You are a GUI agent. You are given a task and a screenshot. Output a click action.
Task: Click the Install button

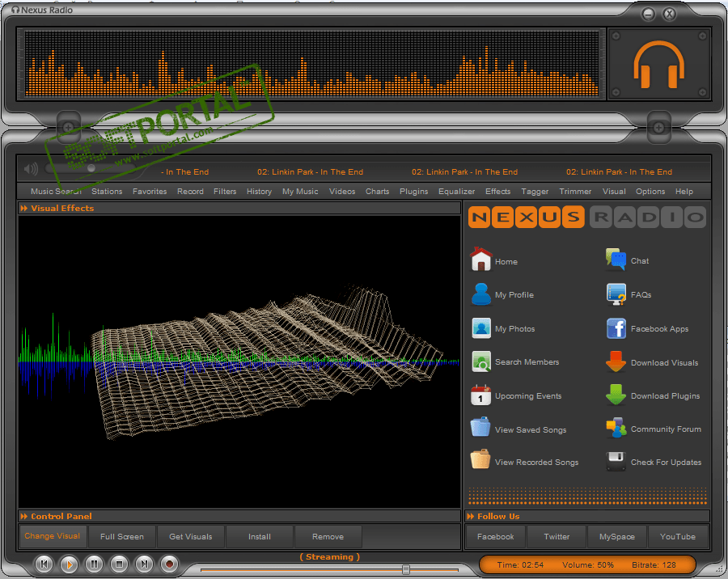click(259, 536)
